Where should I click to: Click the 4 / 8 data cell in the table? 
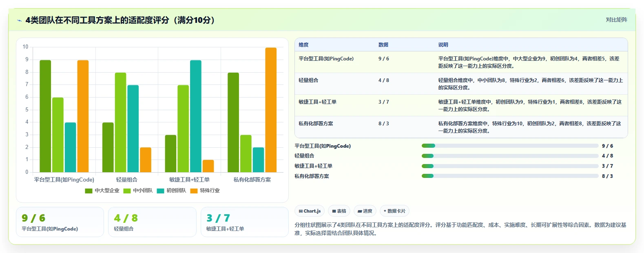(384, 80)
